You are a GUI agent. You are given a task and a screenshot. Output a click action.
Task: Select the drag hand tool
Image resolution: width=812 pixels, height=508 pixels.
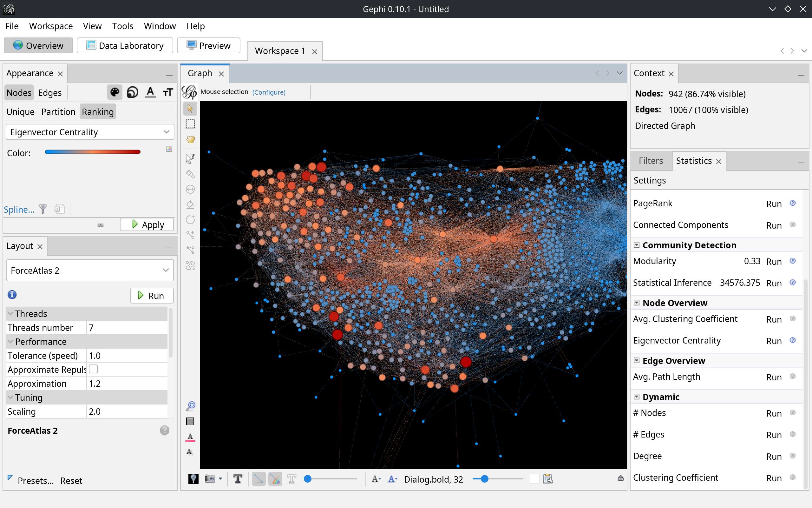[190, 139]
